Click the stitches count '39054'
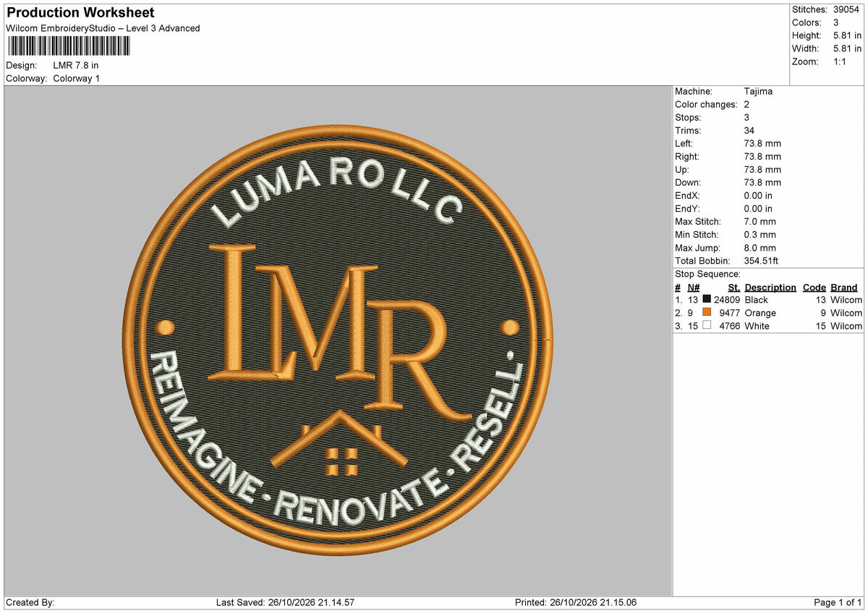 click(x=847, y=9)
